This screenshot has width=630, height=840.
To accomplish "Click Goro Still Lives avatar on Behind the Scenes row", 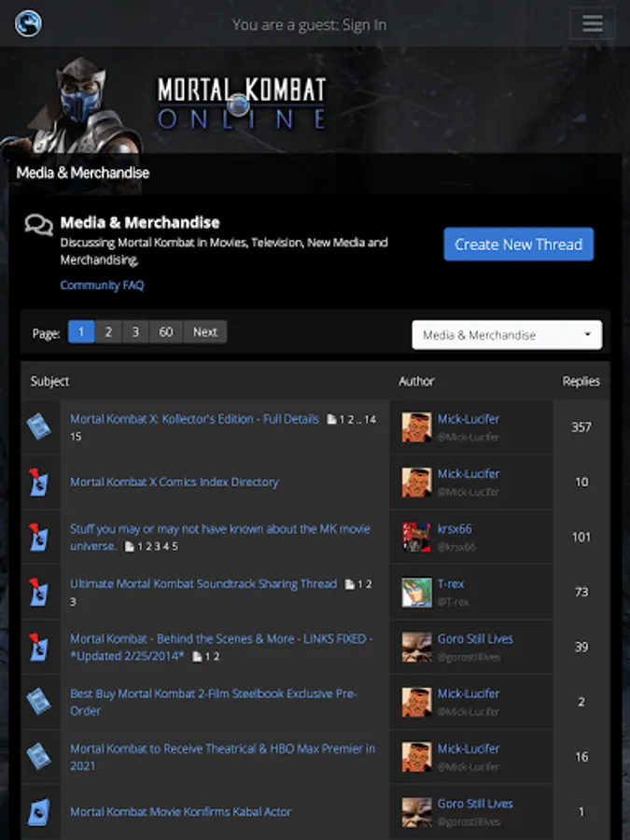I will (x=417, y=647).
